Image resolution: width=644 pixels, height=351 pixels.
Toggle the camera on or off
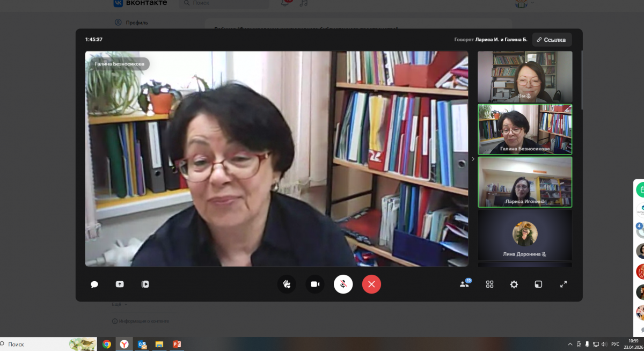(315, 284)
